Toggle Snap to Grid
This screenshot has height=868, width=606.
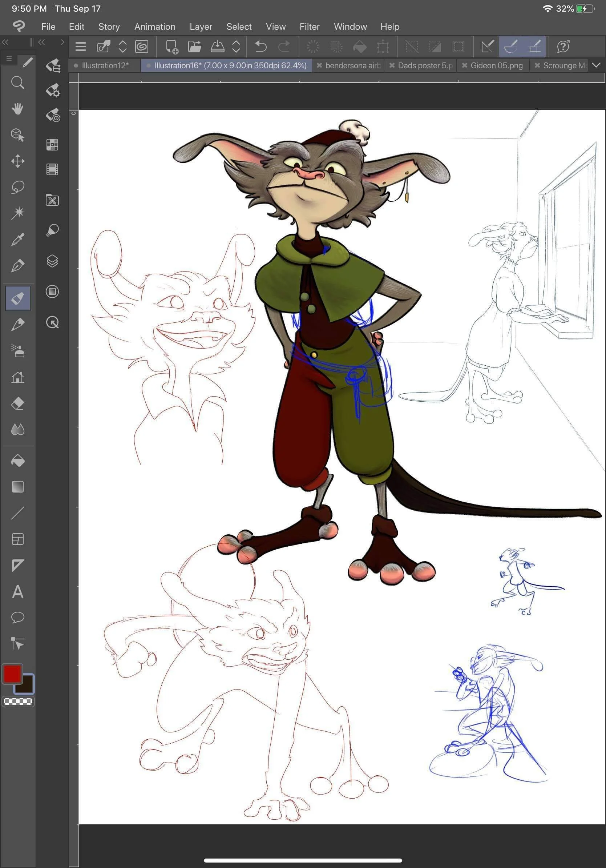(x=534, y=47)
